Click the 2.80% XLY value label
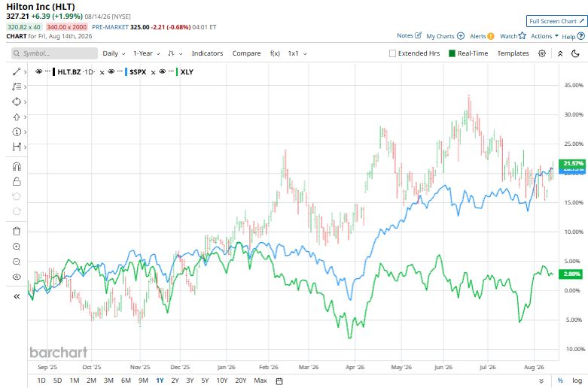588x391 pixels. click(x=572, y=274)
